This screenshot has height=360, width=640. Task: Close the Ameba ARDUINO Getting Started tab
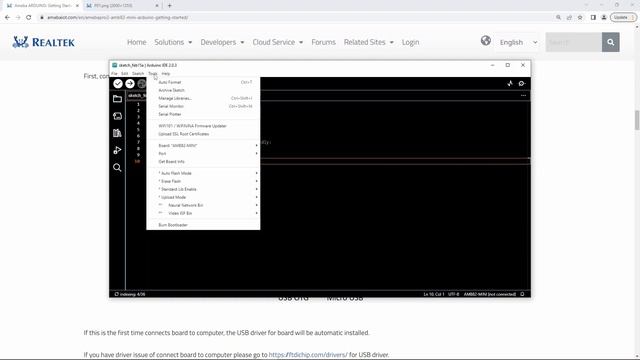77,6
